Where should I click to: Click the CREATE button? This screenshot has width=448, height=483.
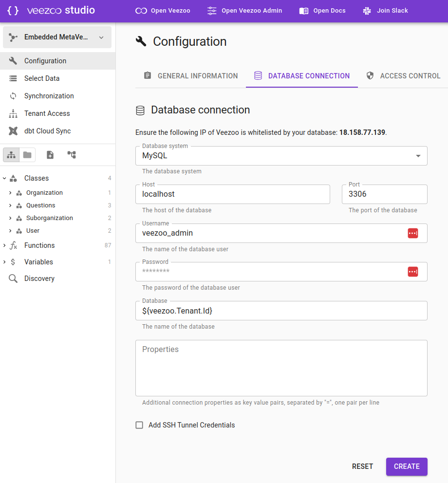(407, 466)
